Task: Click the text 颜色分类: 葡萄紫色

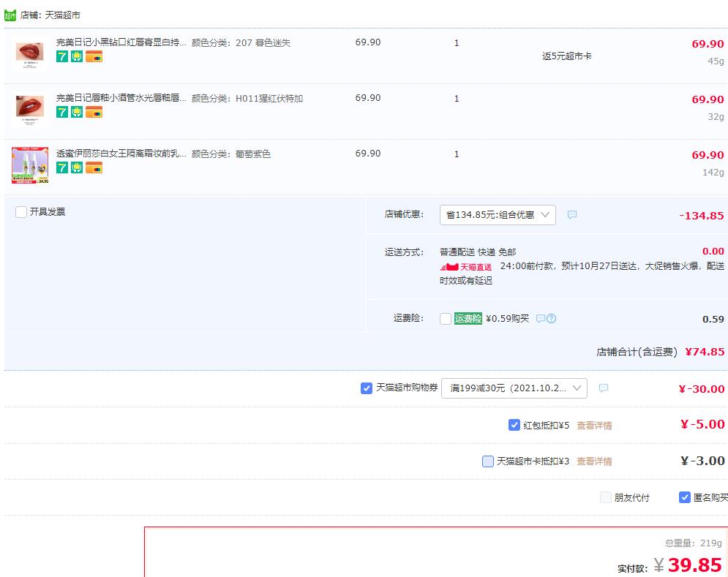Action: coord(231,154)
